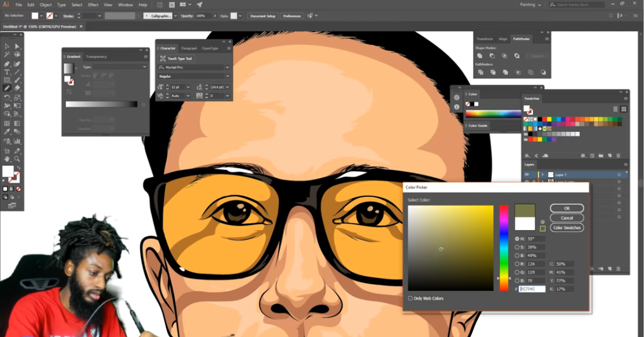Select the Hand tool
644x337 pixels.
tap(7, 159)
